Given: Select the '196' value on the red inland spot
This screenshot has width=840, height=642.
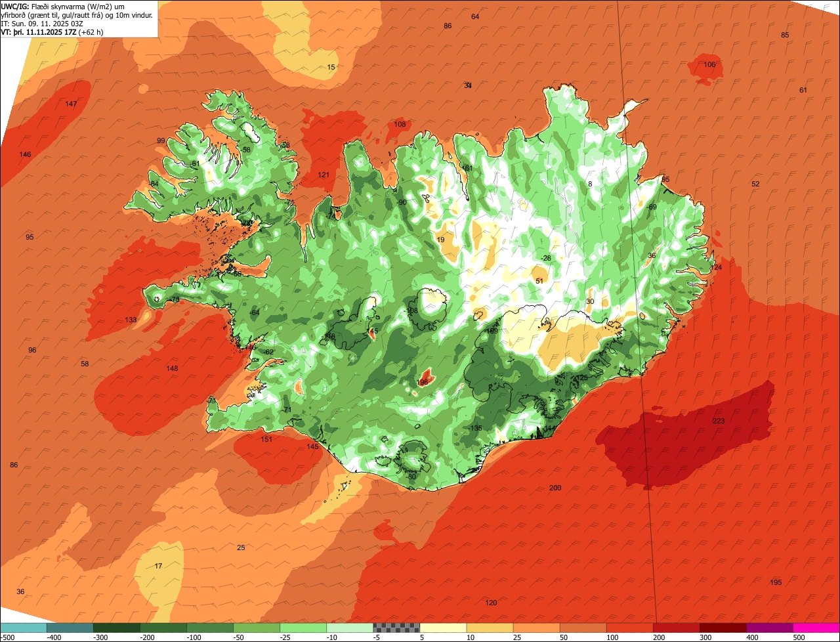Looking at the screenshot, I should tap(423, 382).
